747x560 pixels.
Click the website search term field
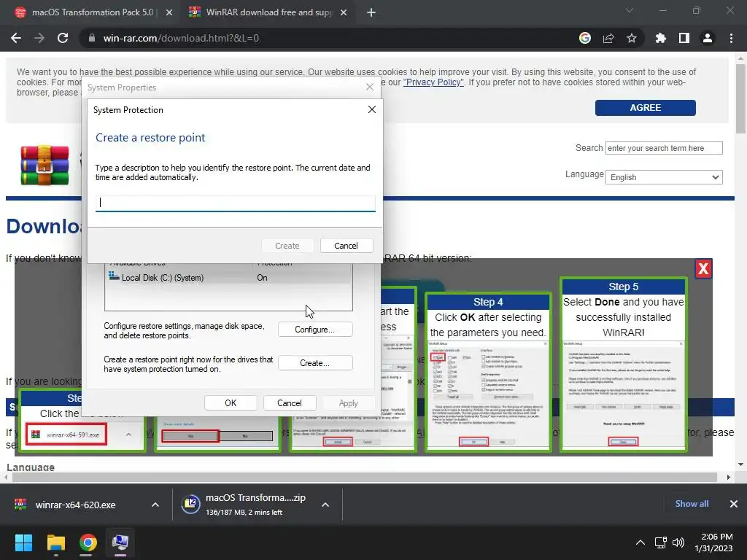[x=664, y=148]
